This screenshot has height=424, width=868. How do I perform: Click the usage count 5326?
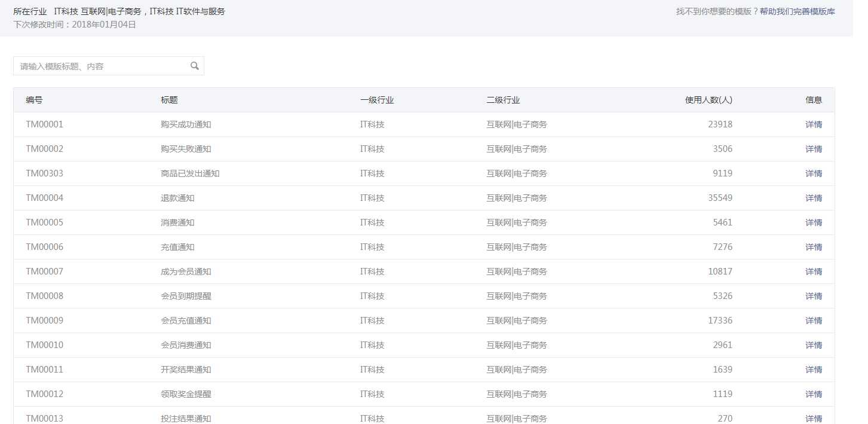(723, 296)
